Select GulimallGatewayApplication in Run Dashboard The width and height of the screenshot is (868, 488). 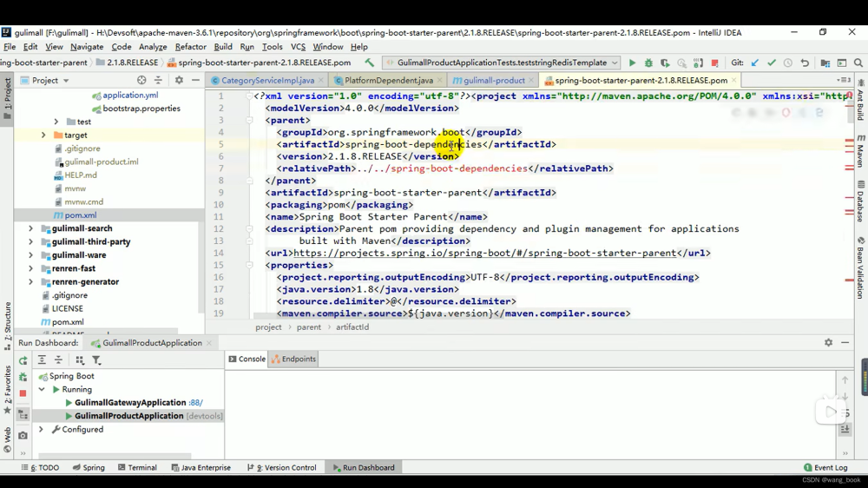pyautogui.click(x=130, y=403)
